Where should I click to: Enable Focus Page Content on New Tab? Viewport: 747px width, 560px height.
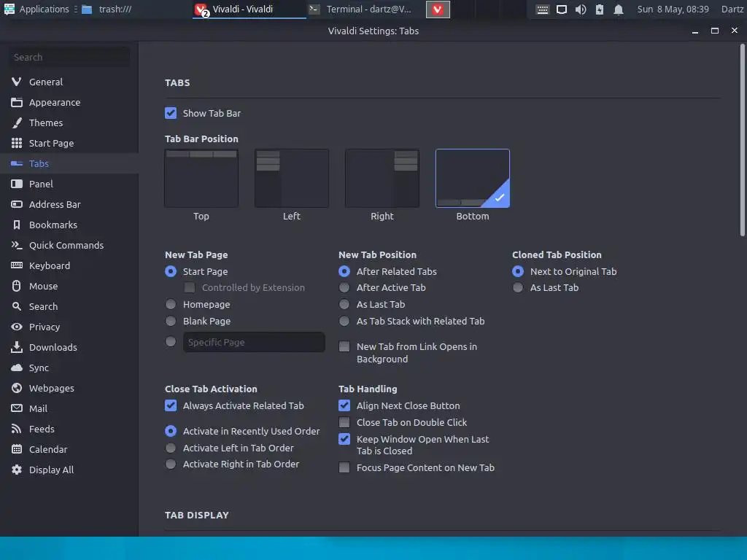[344, 467]
